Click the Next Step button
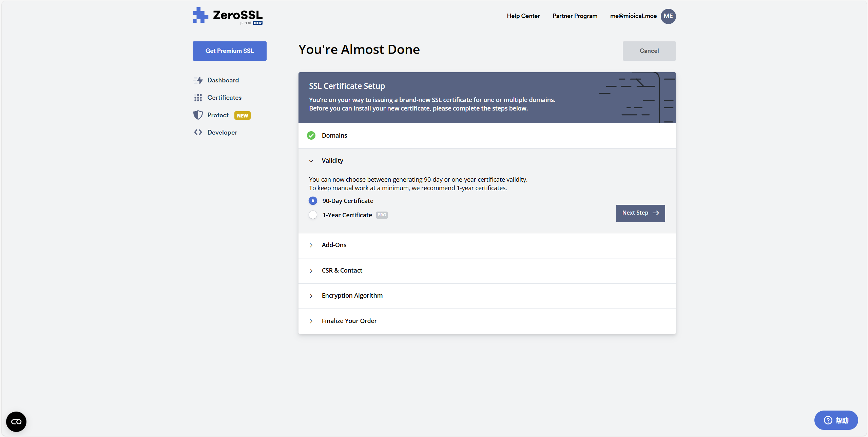Viewport: 868px width, 437px height. [640, 213]
